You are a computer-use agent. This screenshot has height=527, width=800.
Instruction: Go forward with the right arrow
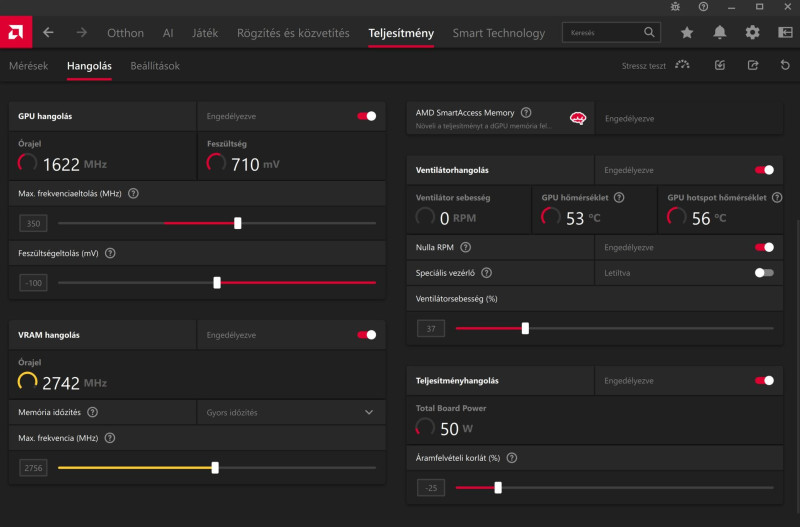coord(82,33)
